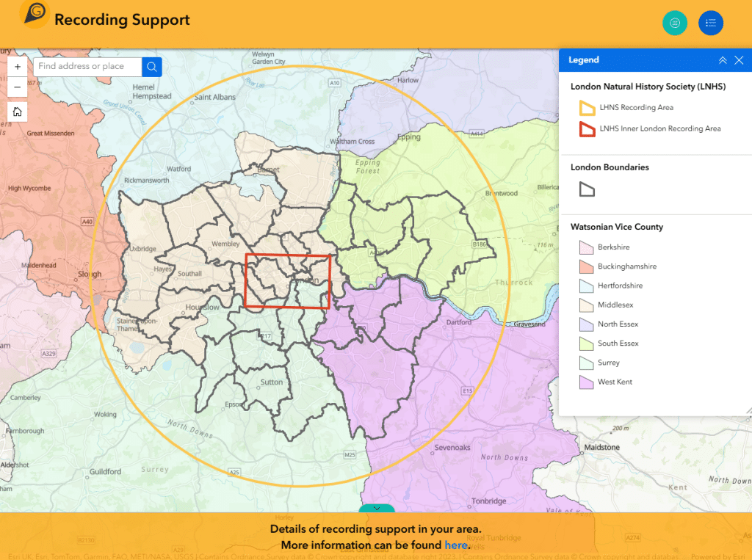Click the Southall map label
The width and height of the screenshot is (752, 560).
[x=189, y=273]
